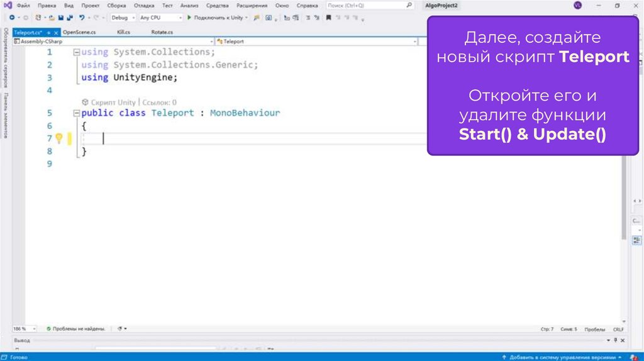Click the redo arrow icon
The width and height of the screenshot is (644, 361).
pos(96,18)
